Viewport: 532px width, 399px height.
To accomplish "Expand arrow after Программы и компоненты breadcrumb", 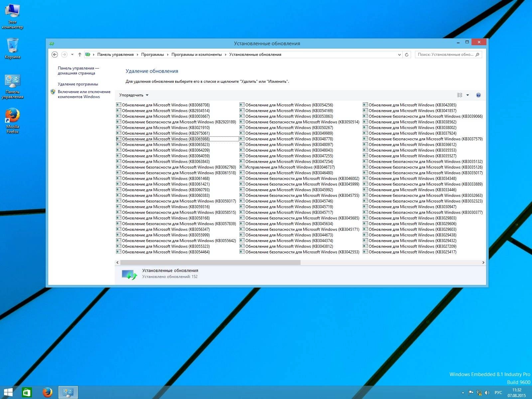I will tap(225, 55).
